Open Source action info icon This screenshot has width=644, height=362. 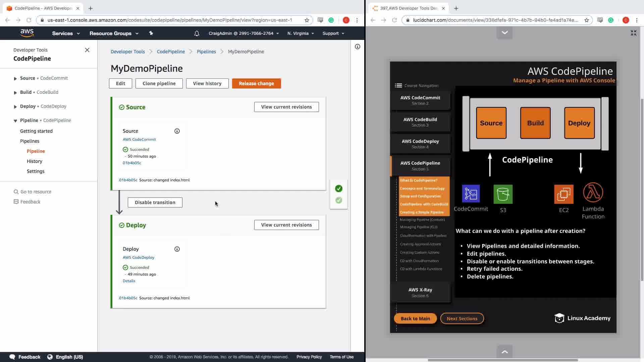click(177, 131)
